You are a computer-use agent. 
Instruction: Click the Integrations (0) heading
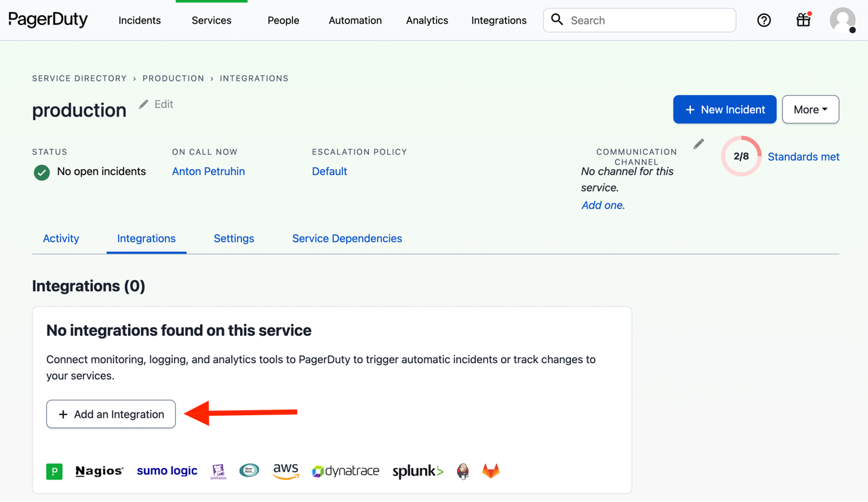(89, 286)
